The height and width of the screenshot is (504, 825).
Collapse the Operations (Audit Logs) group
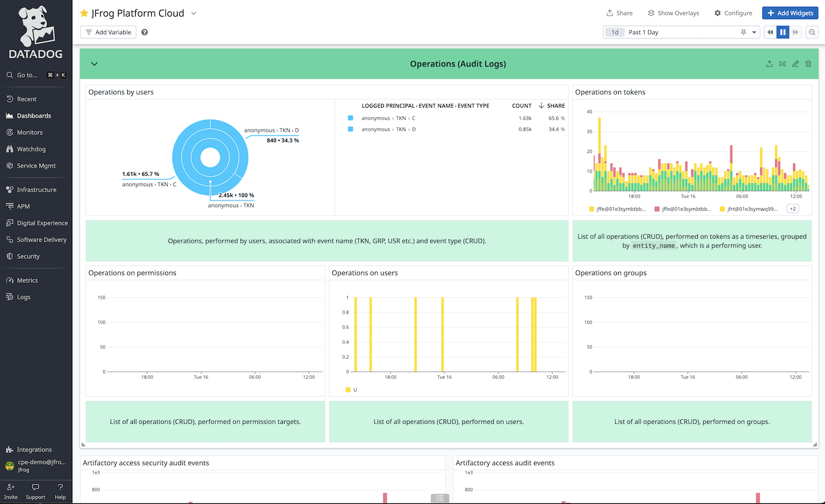tap(95, 64)
